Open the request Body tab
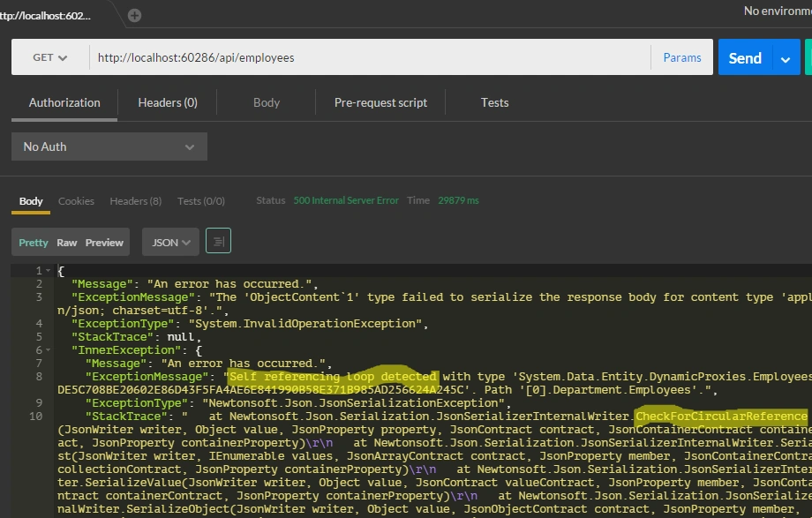812x518 pixels. click(x=267, y=102)
